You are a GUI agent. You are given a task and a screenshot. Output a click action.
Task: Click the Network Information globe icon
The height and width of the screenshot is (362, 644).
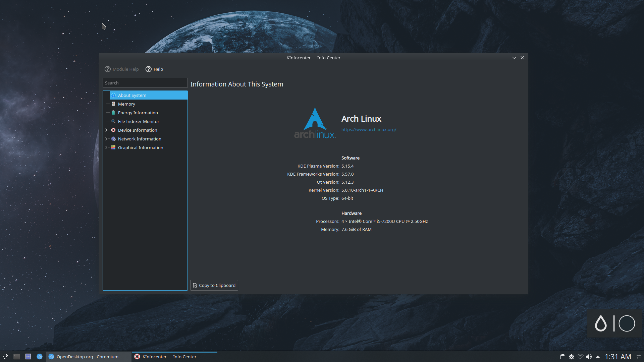point(113,139)
